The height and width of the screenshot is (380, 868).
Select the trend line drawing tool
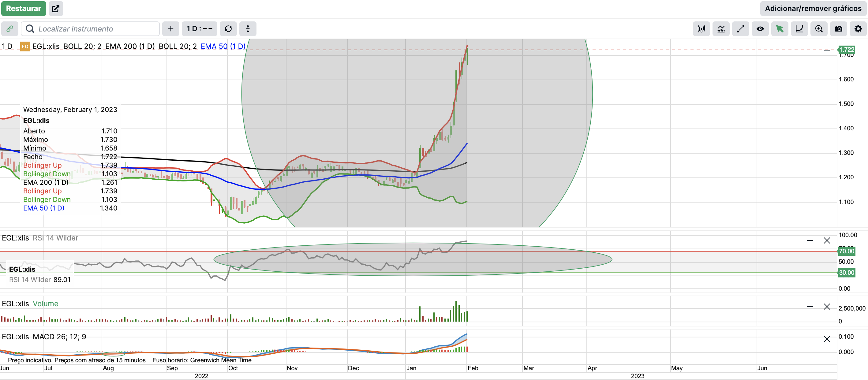(740, 29)
